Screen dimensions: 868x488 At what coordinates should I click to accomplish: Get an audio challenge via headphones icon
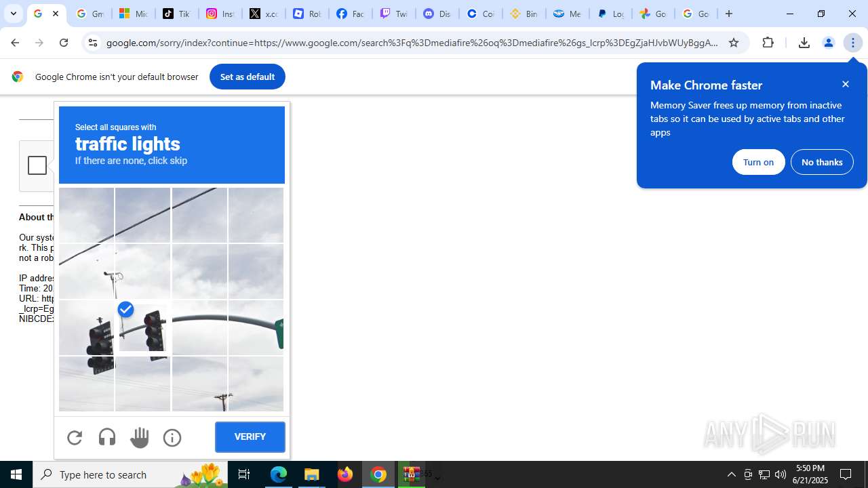click(107, 437)
